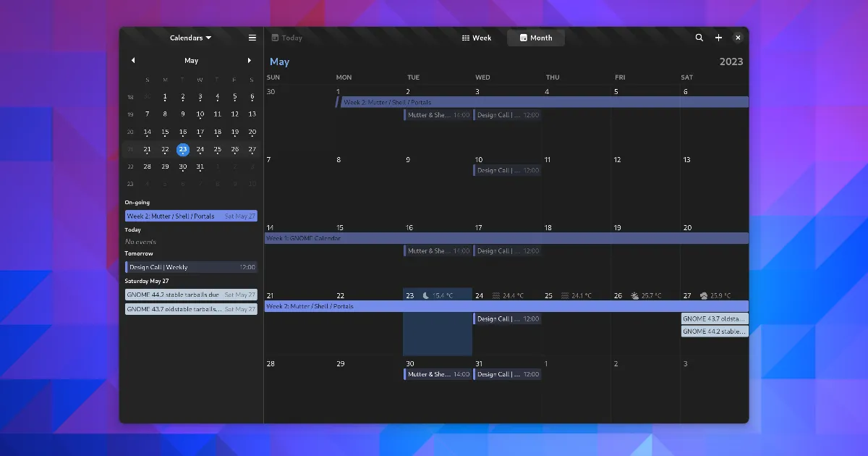The height and width of the screenshot is (456, 868).
Task: Open Design Call Weekly in Tomorrow list
Action: tap(191, 267)
